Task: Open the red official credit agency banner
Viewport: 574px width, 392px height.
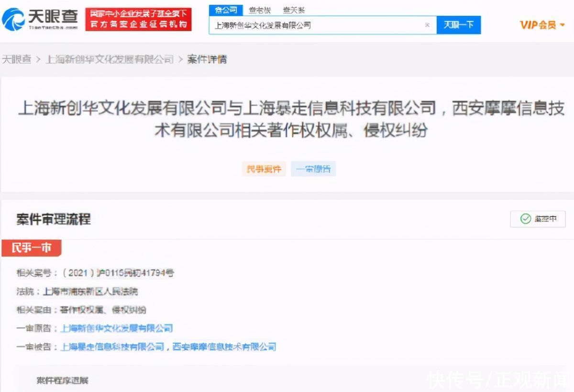Action: coord(139,19)
